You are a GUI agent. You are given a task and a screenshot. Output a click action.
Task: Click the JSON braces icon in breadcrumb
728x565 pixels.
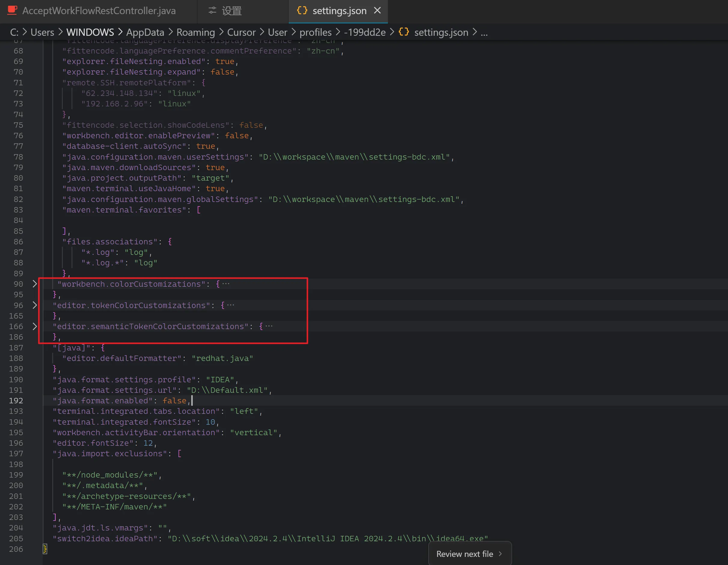404,32
